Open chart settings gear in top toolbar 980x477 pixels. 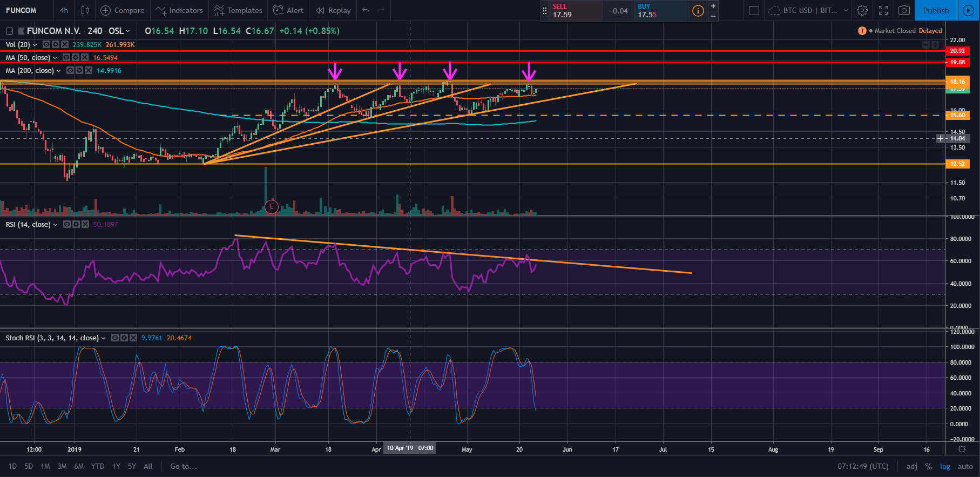point(862,10)
